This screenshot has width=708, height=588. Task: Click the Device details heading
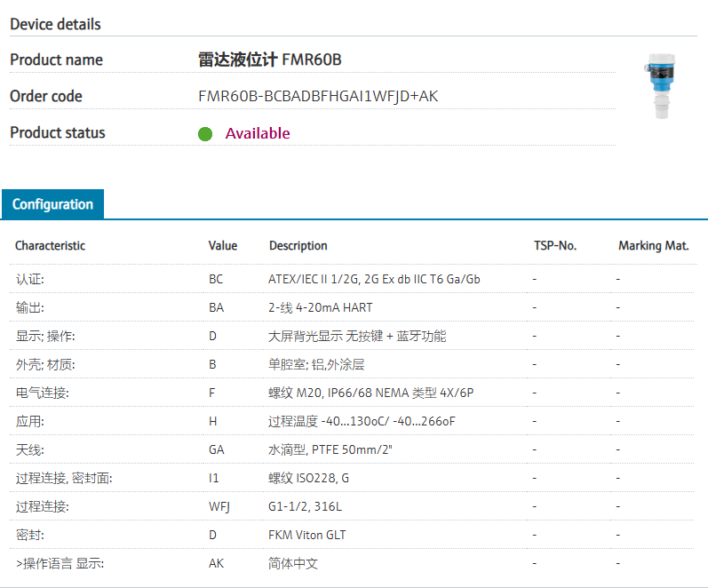55,24
